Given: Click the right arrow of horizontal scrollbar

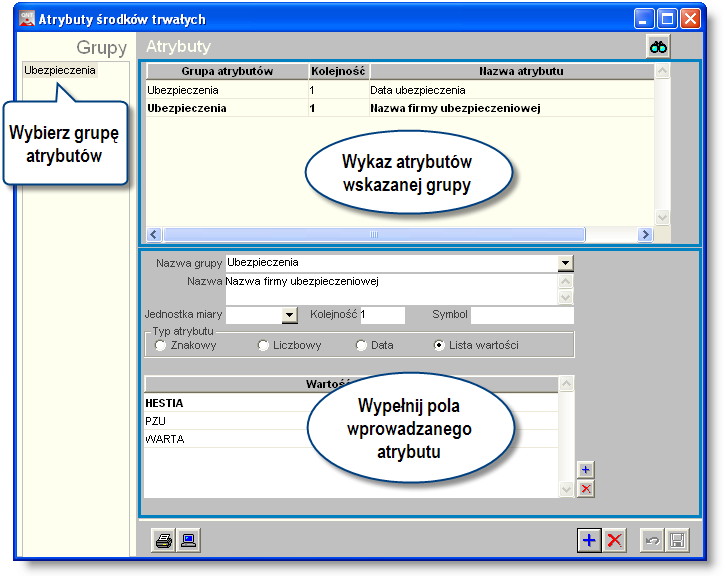Looking at the screenshot, I should (x=645, y=234).
